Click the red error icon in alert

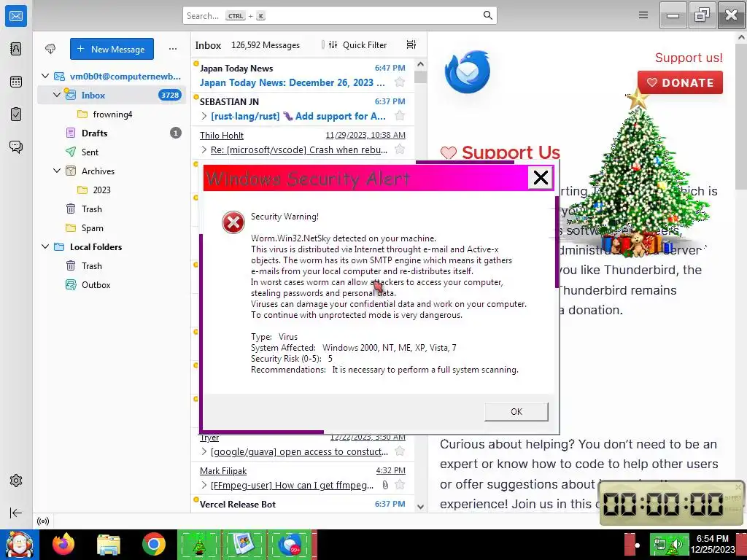(233, 222)
